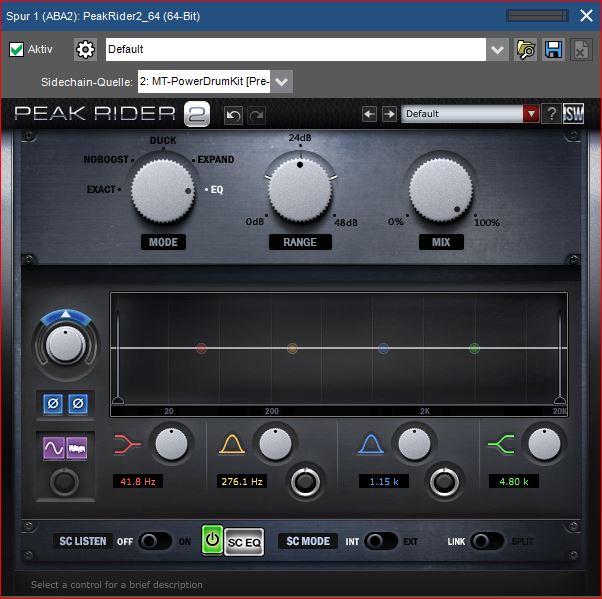Click the Peak Rider undo arrow
The image size is (602, 599).
pos(233,115)
